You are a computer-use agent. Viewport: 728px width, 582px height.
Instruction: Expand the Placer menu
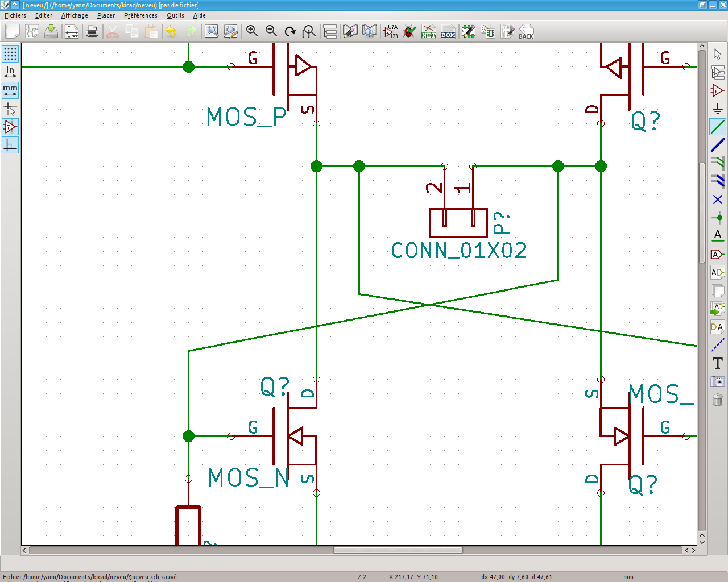click(106, 15)
